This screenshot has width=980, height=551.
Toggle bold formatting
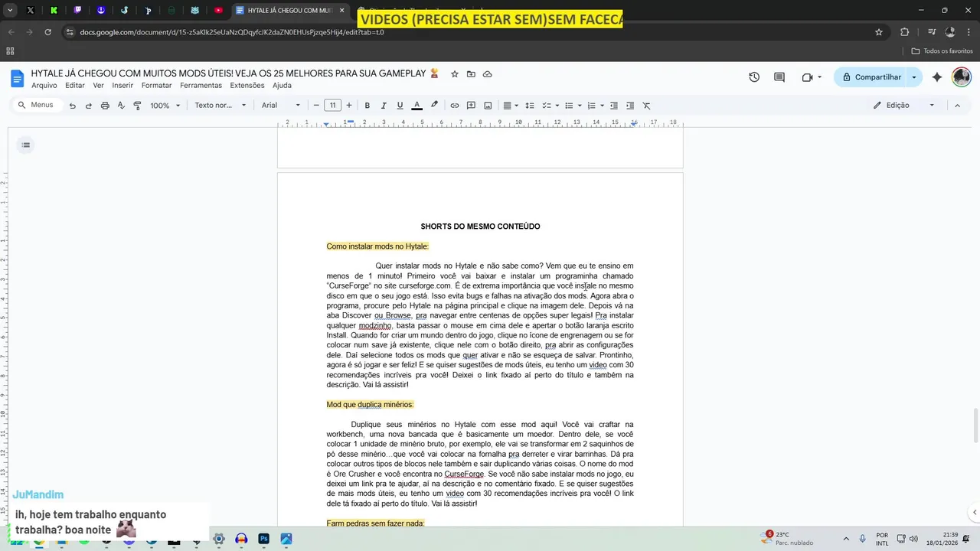click(x=367, y=106)
